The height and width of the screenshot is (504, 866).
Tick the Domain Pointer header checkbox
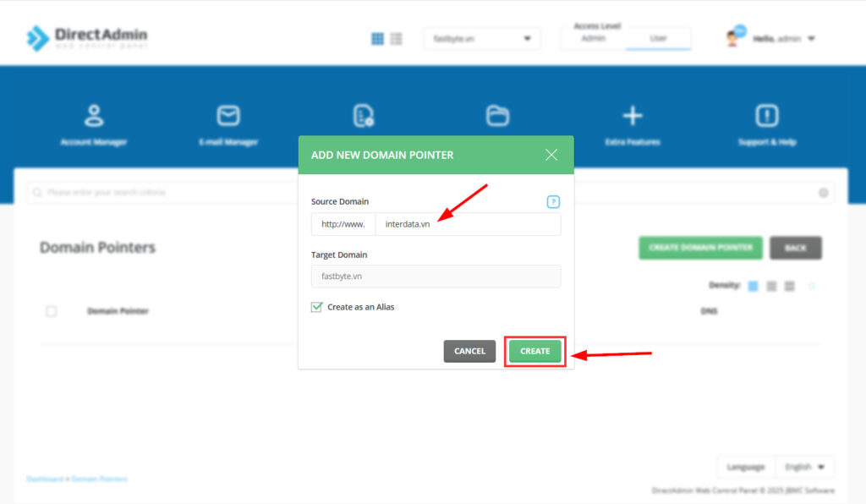(x=52, y=311)
